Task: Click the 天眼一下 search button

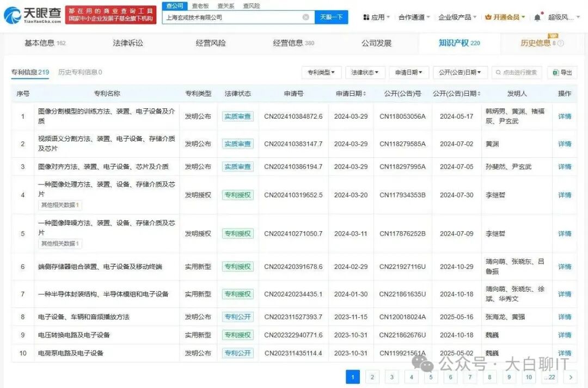Action: pyautogui.click(x=333, y=17)
